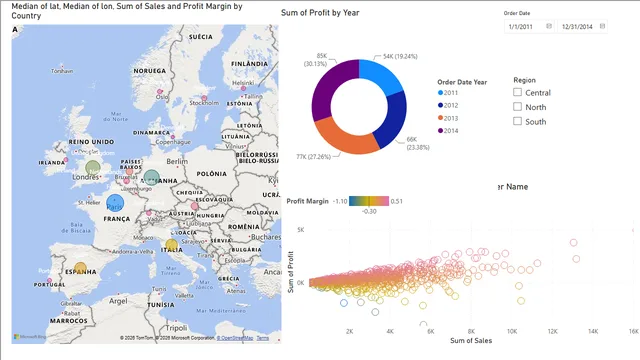Click the pink bubble near Oslo
This screenshot has width=640, height=360.
(x=160, y=92)
